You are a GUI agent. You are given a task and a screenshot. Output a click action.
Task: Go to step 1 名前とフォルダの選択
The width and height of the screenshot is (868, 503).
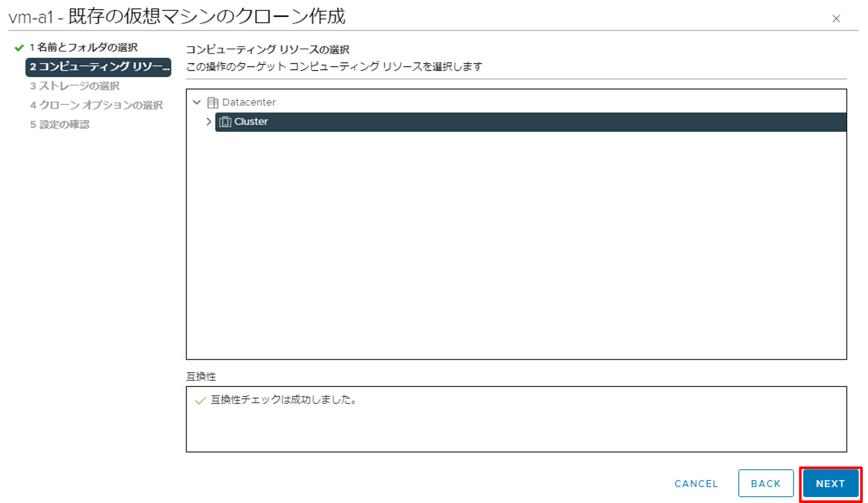coord(84,47)
